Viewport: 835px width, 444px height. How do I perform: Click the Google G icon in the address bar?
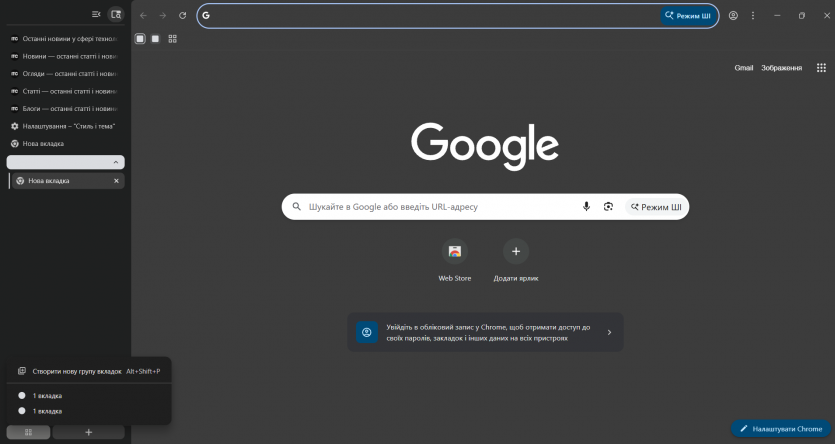(206, 15)
